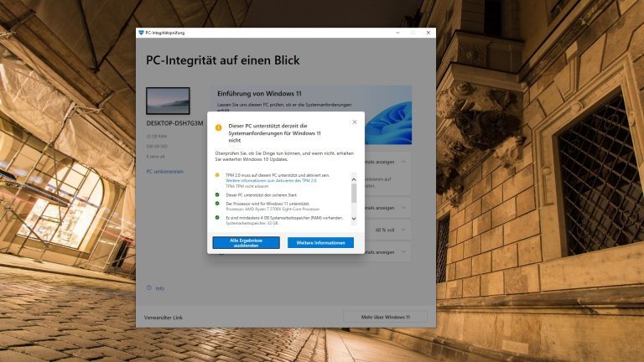Click text Prozessor: AMD Ryzen 7 2700X Eight-Core Processor
This screenshot has height=362, width=644.
273,209
